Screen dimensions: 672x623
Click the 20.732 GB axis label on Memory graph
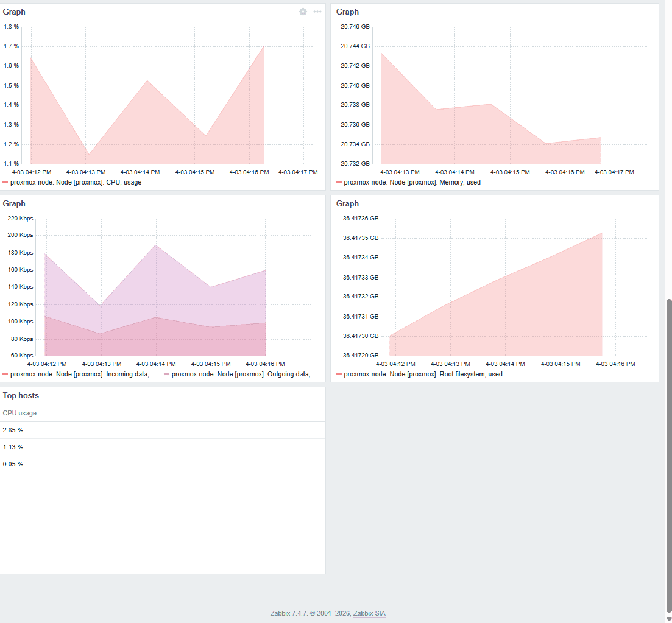click(x=355, y=164)
